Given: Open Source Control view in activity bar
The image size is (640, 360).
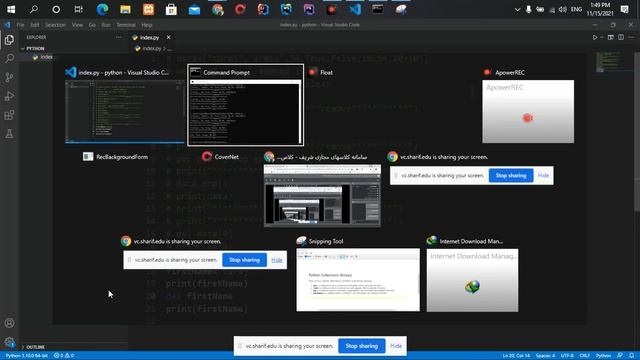Looking at the screenshot, I should (x=9, y=77).
